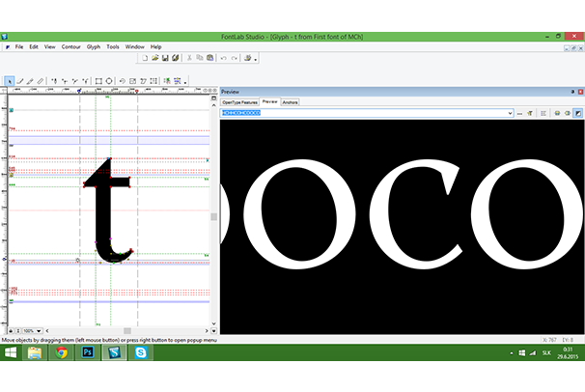The width and height of the screenshot is (585, 392).
Task: Open the Contour menu
Action: point(71,46)
